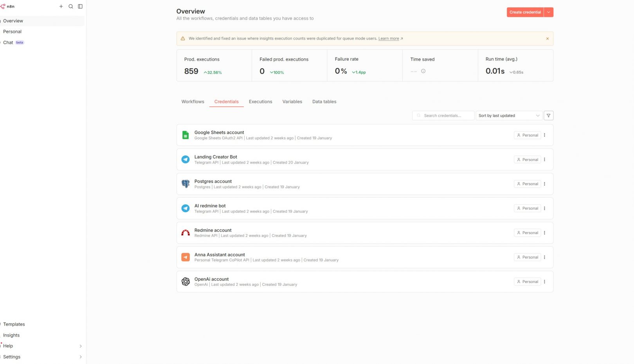Click the Postgres elephant icon

point(186,184)
